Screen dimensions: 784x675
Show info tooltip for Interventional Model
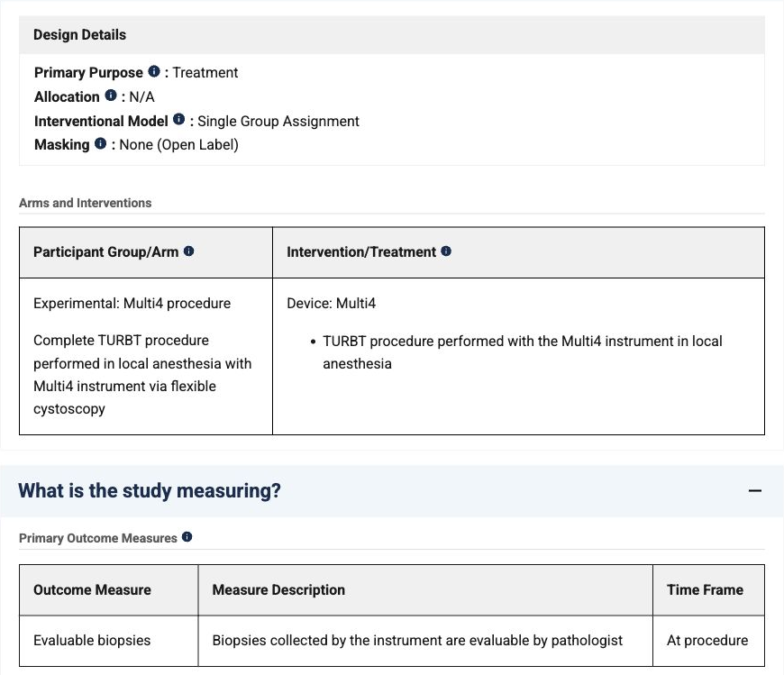(179, 119)
